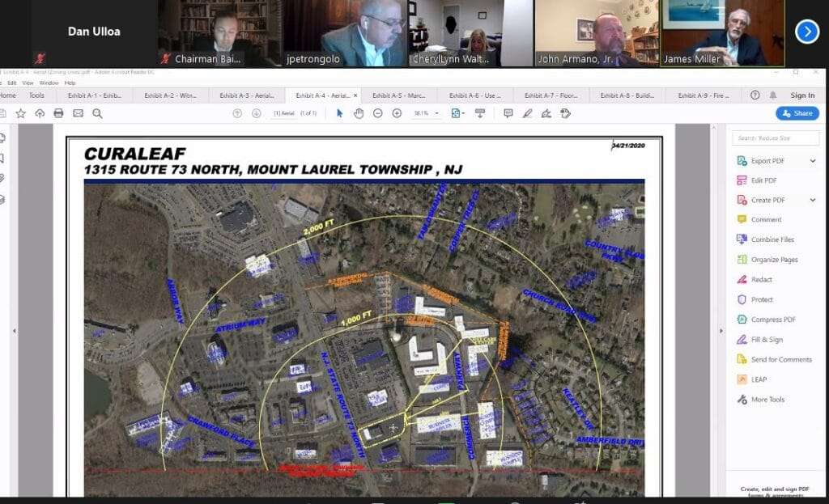829x504 pixels.
Task: Open the Window menu
Action: 49,83
